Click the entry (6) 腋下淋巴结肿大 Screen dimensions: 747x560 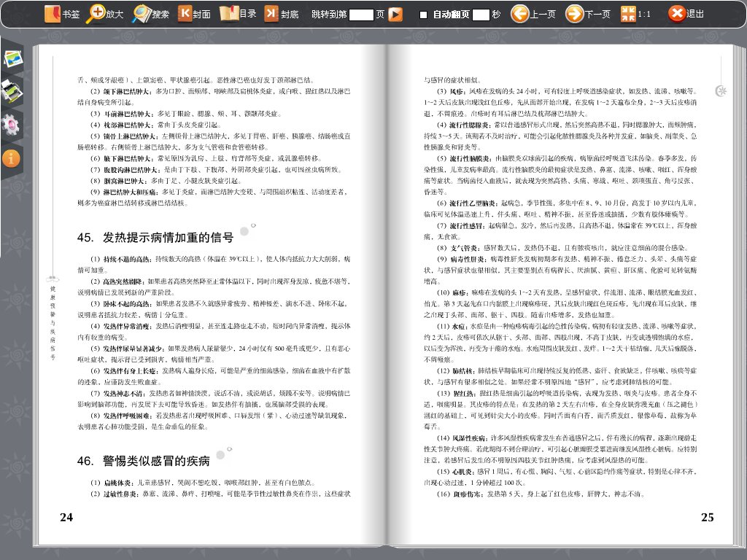tap(122, 158)
